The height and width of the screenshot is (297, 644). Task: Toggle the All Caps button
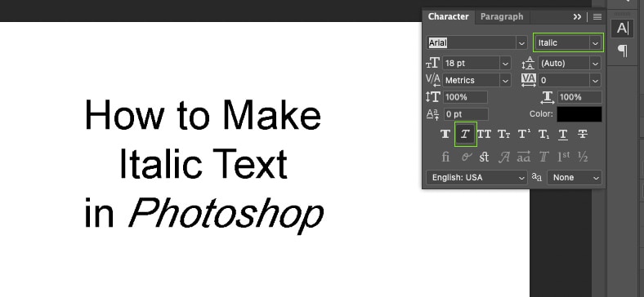coord(485,134)
